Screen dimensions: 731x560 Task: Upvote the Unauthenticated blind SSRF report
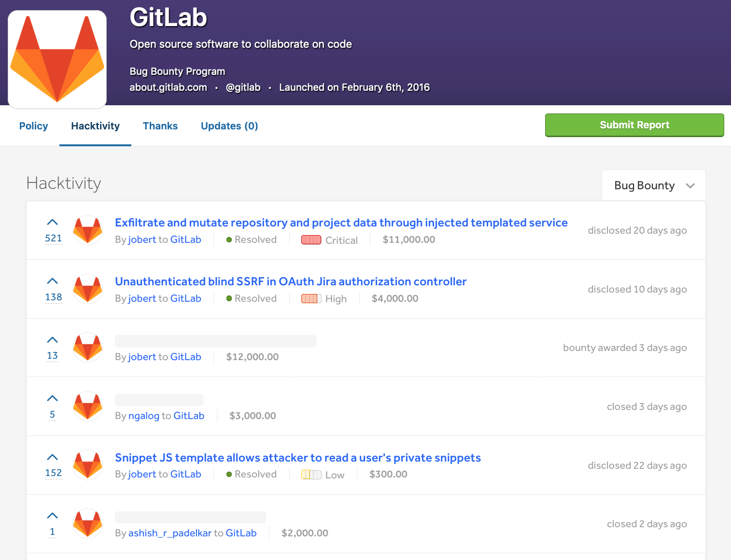pyautogui.click(x=53, y=281)
